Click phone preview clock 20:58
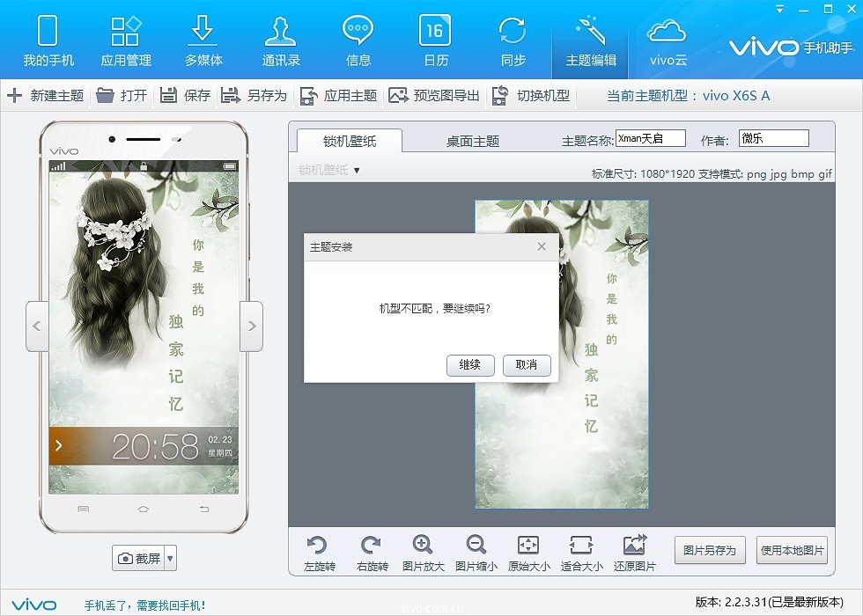 pyautogui.click(x=155, y=447)
